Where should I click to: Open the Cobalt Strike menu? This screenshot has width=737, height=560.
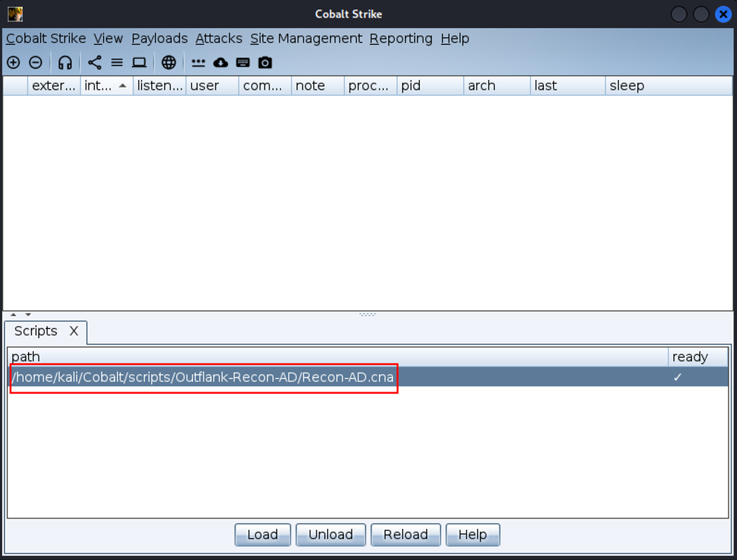tap(46, 39)
